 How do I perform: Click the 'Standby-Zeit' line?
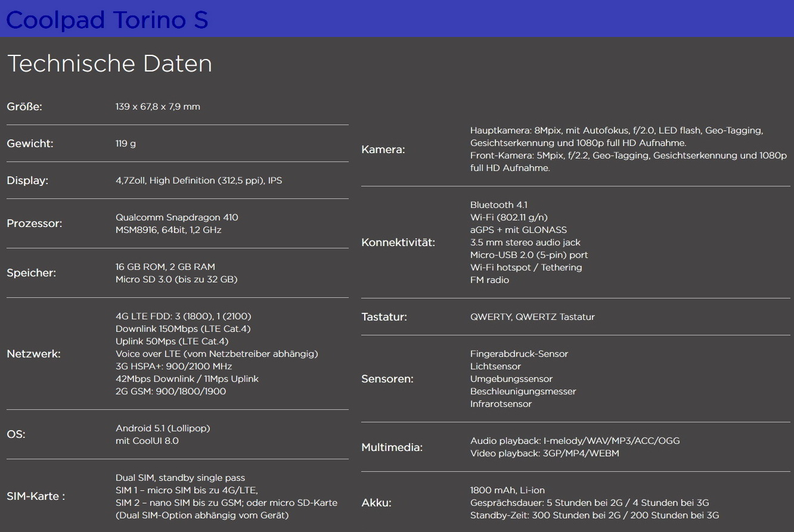595,515
